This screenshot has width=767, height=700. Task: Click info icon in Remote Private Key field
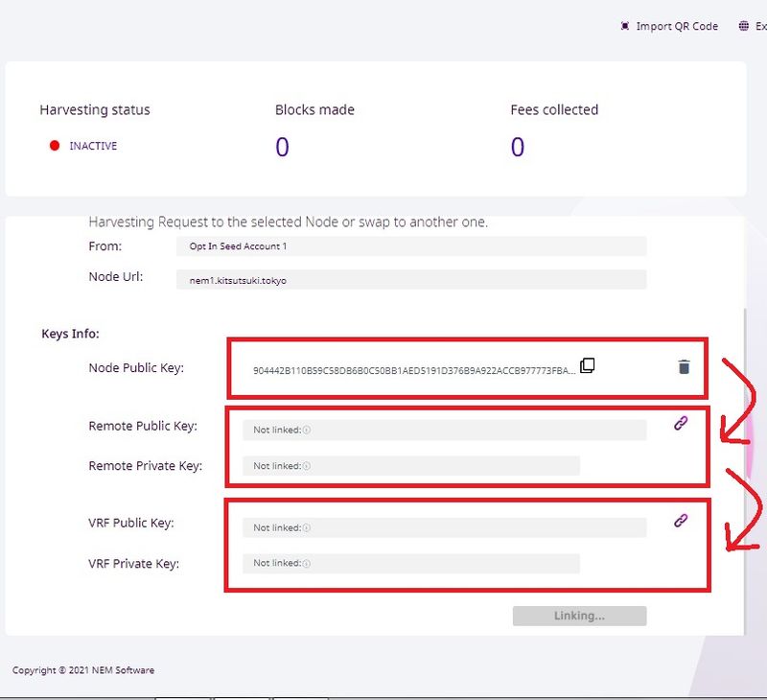point(307,466)
